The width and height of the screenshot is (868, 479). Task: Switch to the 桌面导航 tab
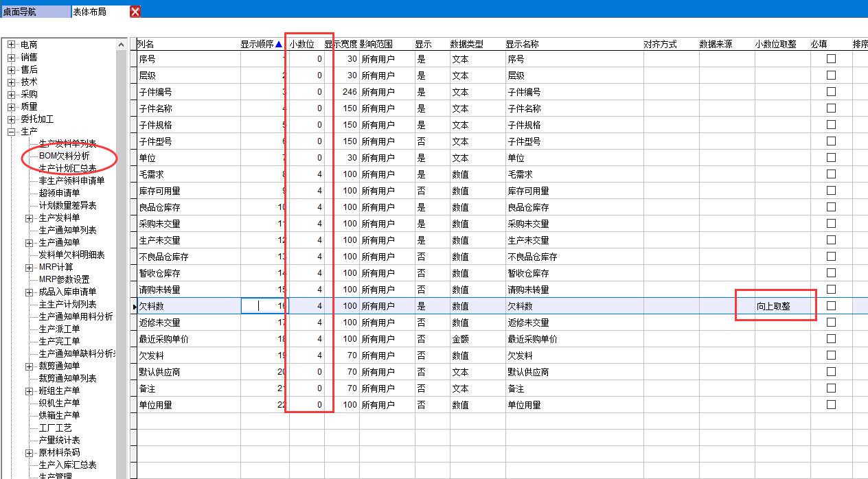[34, 12]
